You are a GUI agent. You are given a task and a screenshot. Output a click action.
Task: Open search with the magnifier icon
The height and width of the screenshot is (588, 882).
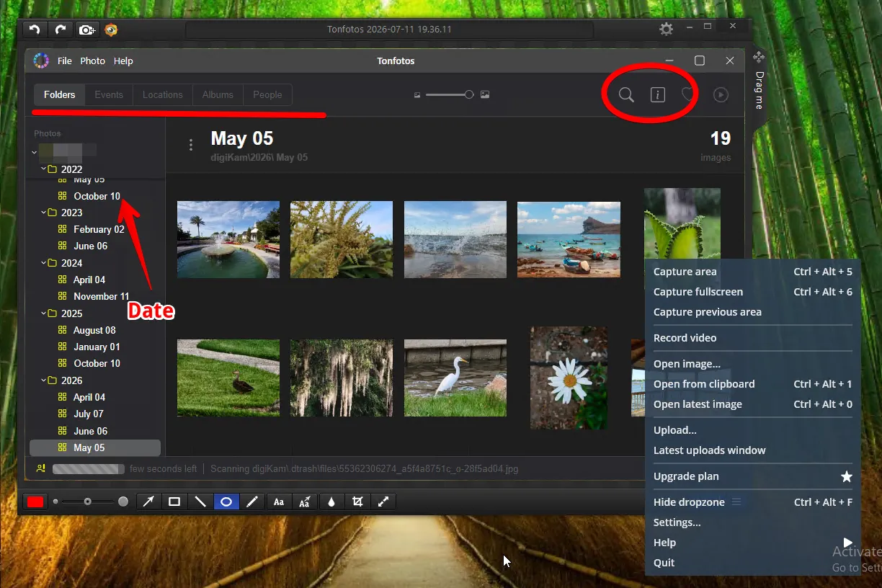pos(626,94)
